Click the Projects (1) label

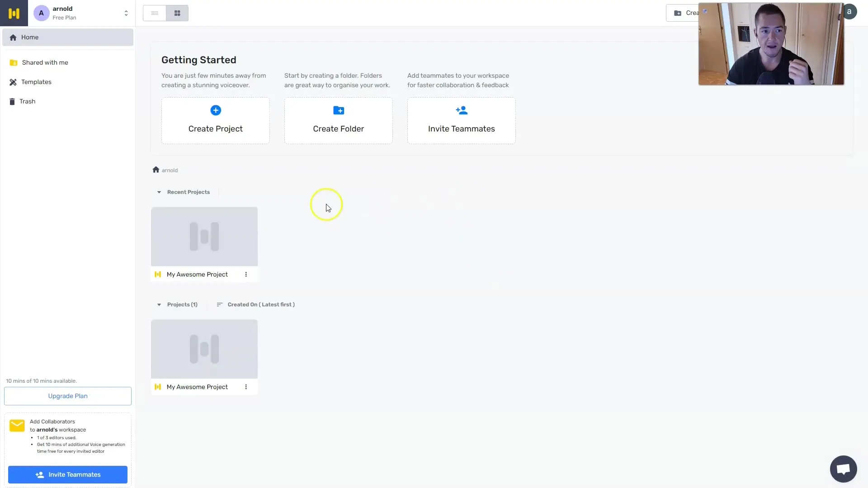182,305
